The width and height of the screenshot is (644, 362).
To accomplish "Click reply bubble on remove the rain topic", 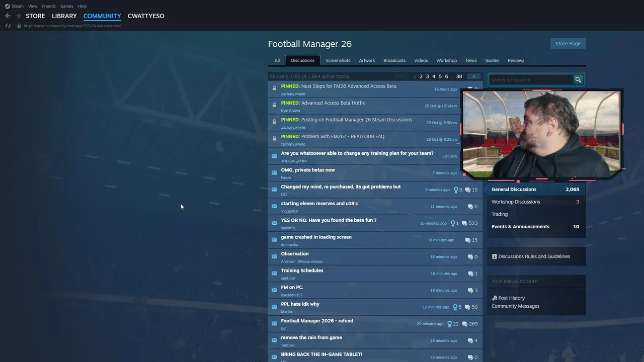I will coord(470,340).
